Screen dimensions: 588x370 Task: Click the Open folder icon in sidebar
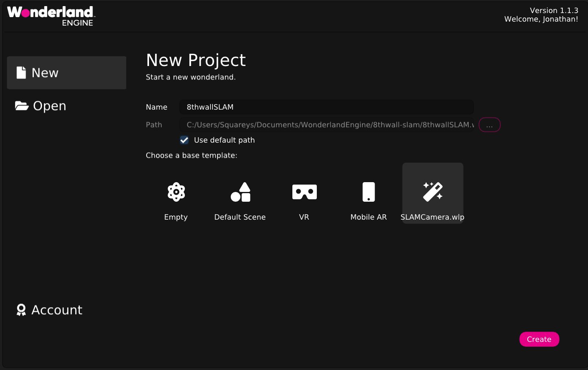[21, 106]
